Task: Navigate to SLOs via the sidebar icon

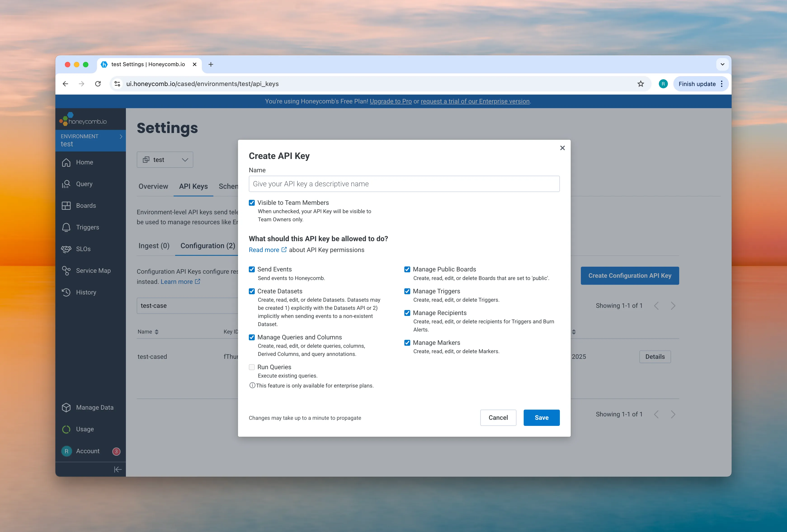Action: (x=83, y=249)
